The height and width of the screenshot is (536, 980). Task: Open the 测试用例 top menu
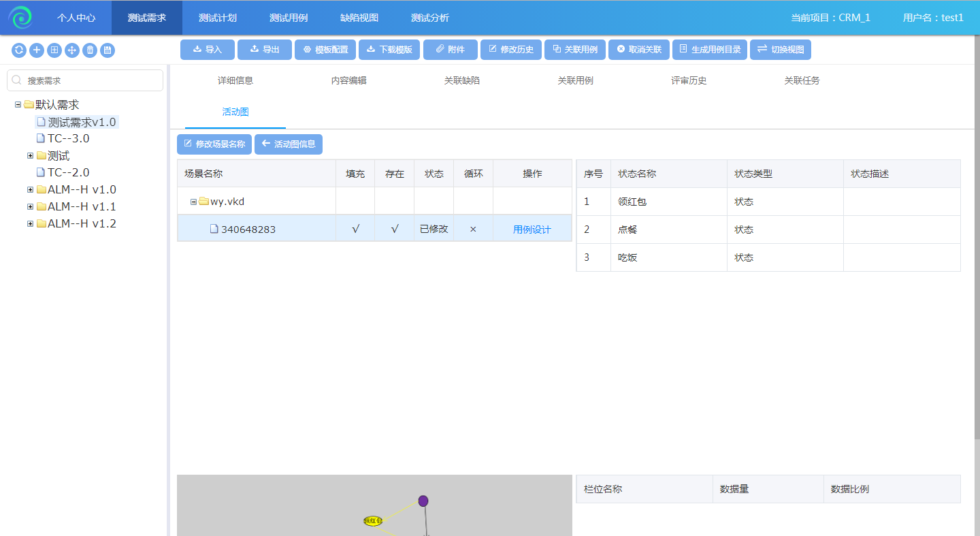click(x=289, y=18)
